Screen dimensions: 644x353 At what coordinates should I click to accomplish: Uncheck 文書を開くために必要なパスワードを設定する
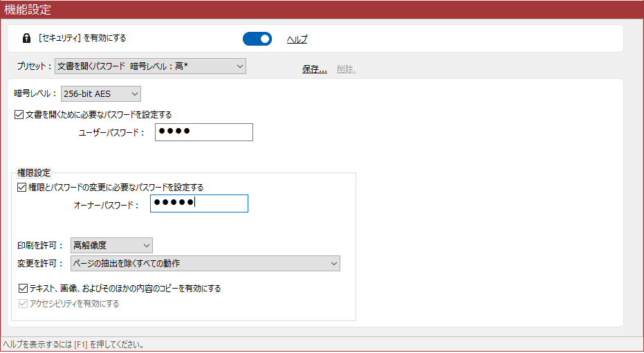19,115
